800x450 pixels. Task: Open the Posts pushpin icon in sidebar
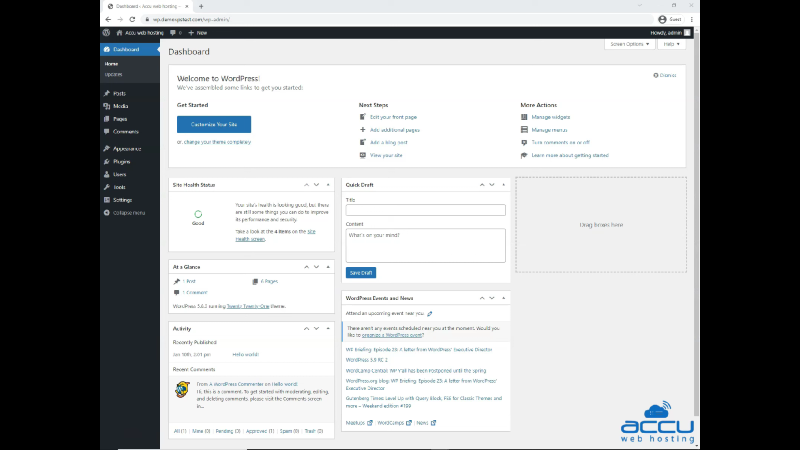[107, 93]
